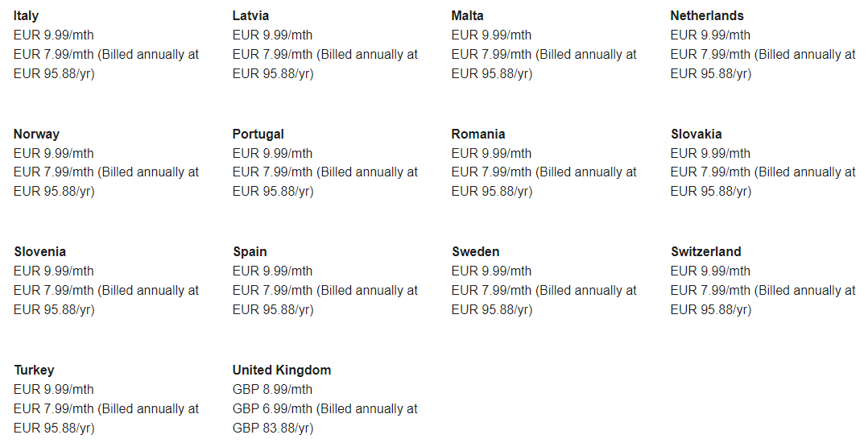Click the Slovenia heading text
Viewport: 868px width, 443px height.
pyautogui.click(x=39, y=252)
